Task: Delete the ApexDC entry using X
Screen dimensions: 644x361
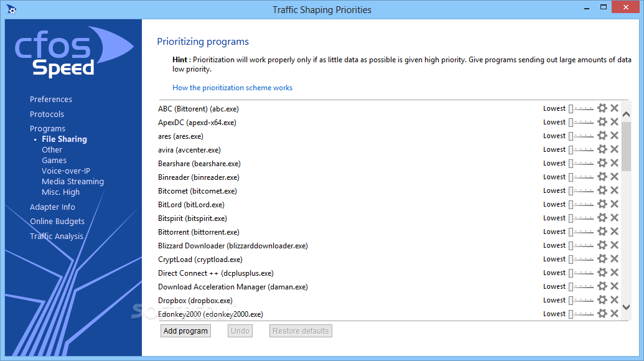Action: (x=614, y=121)
